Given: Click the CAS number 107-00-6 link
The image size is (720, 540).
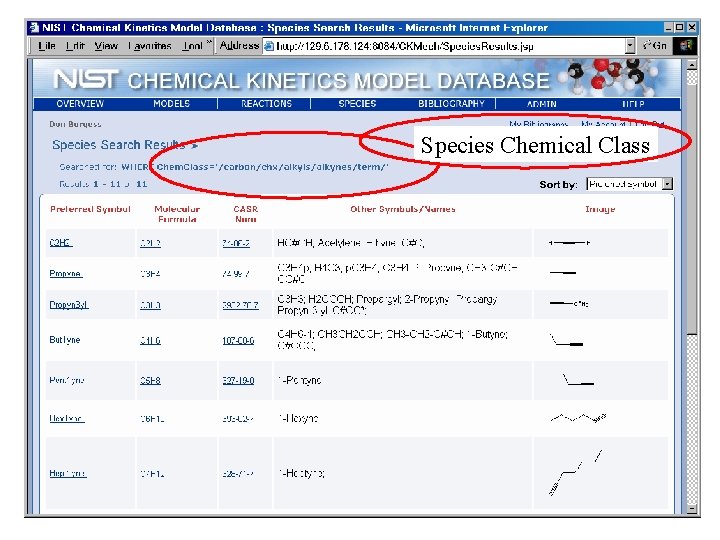Looking at the screenshot, I should tap(238, 340).
